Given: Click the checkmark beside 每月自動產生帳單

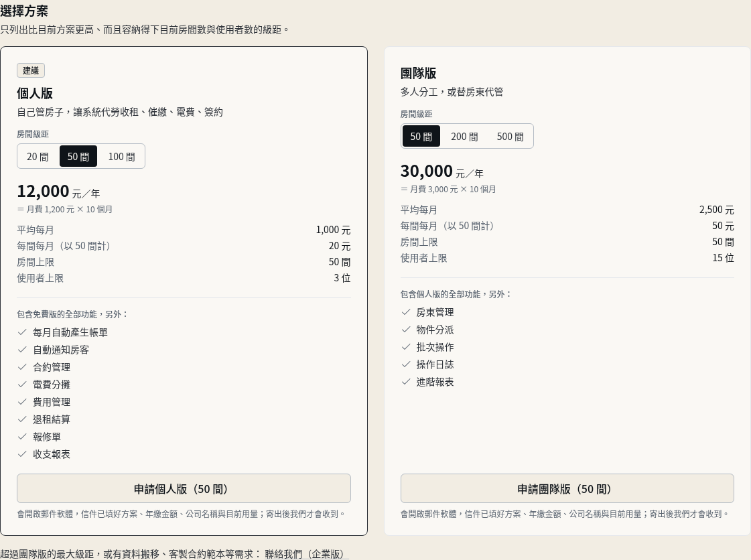Looking at the screenshot, I should 22,332.
